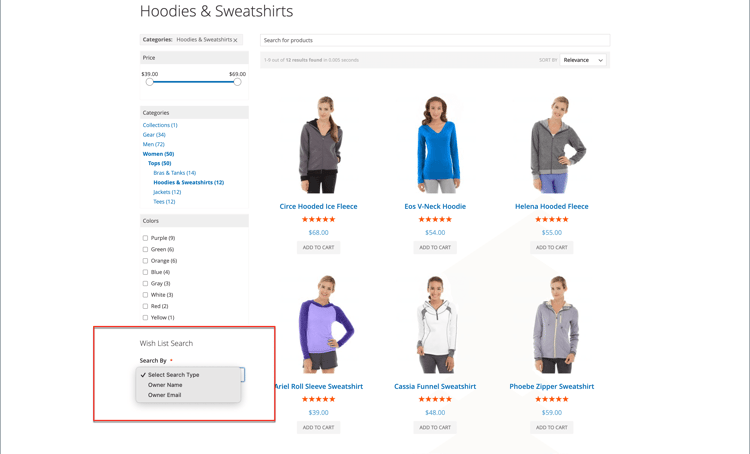Click the maximum price slider handle
The height and width of the screenshot is (454, 750).
pyautogui.click(x=237, y=82)
